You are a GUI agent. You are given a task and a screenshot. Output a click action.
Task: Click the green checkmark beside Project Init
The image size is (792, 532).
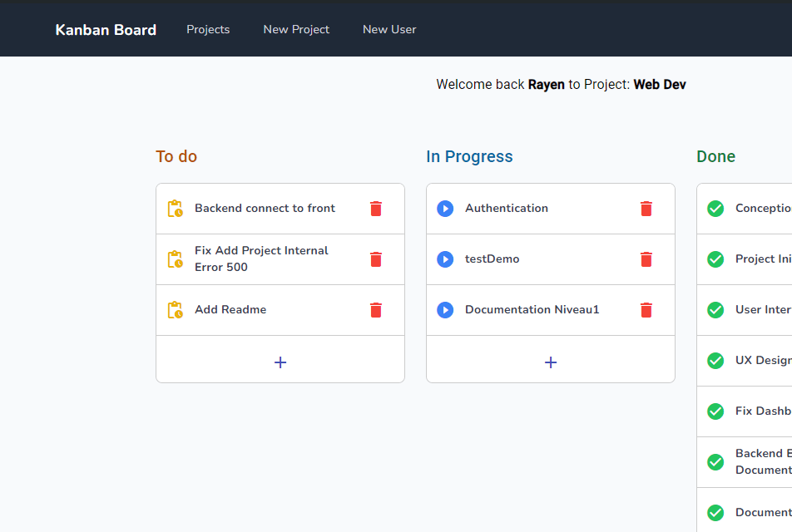(x=715, y=259)
